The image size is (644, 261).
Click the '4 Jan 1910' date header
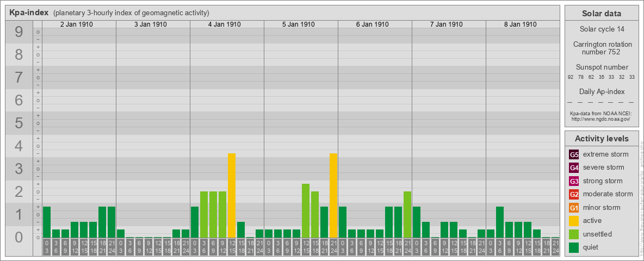(224, 24)
